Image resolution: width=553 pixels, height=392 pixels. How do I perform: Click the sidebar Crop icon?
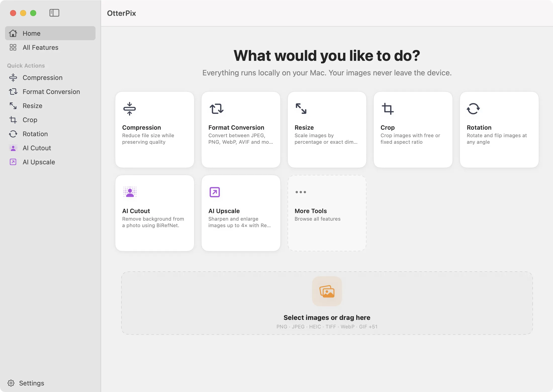coord(13,120)
